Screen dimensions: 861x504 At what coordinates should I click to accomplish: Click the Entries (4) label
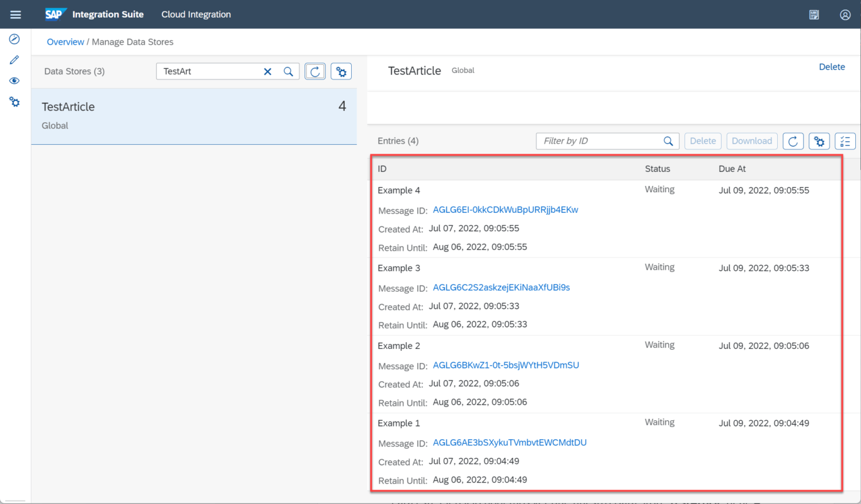point(398,141)
